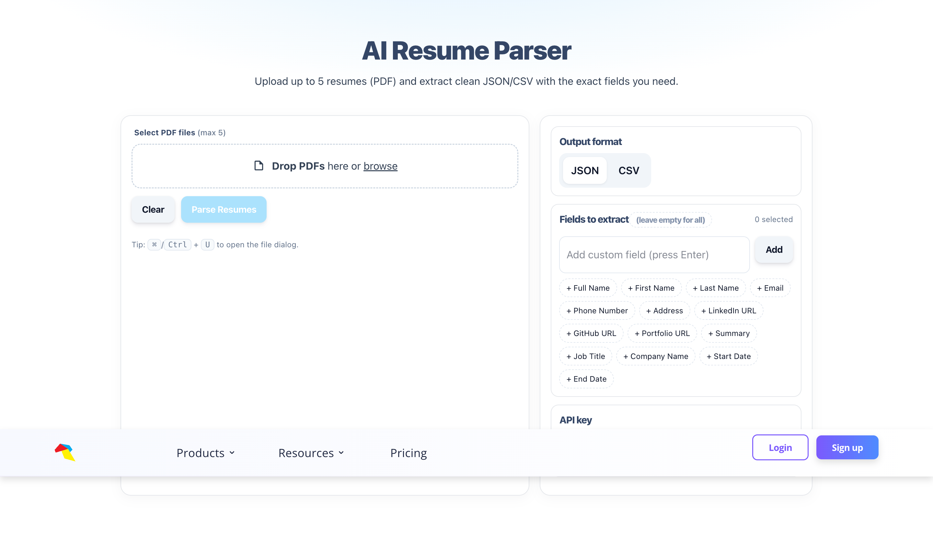Click the Sign up button
The height and width of the screenshot is (560, 933).
[847, 447]
